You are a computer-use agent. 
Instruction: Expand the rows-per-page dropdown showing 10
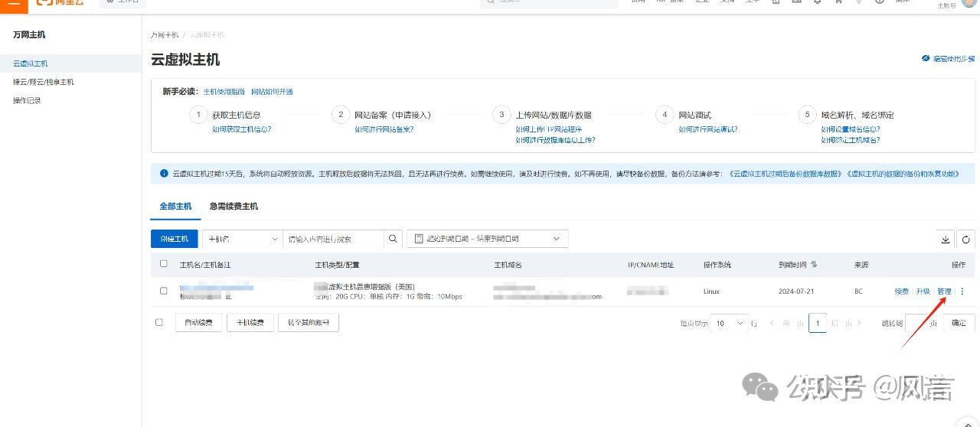[730, 324]
